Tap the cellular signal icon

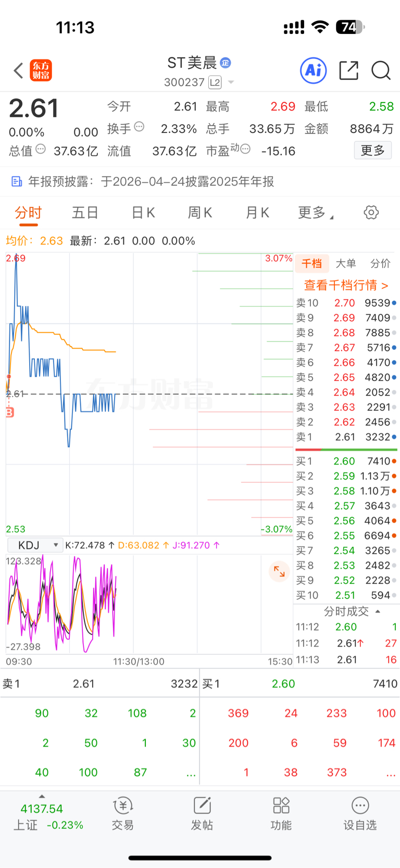pos(294,28)
